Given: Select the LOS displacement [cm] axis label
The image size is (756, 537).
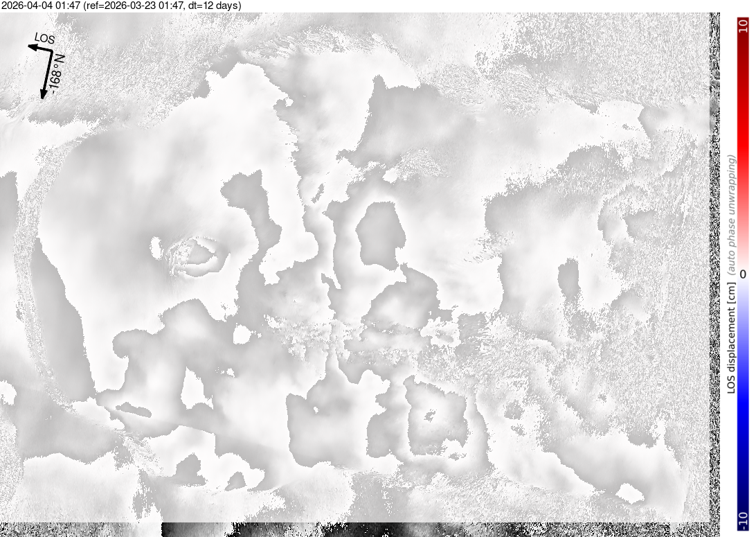Looking at the screenshot, I should [732, 338].
